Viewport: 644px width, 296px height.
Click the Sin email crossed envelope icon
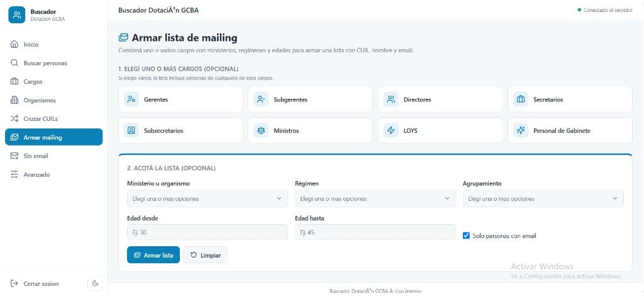[x=14, y=156]
